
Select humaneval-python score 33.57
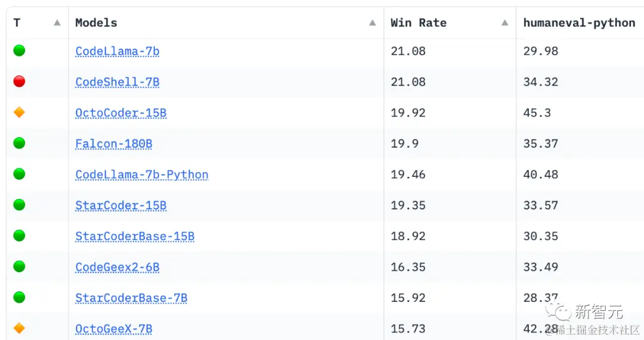point(541,205)
